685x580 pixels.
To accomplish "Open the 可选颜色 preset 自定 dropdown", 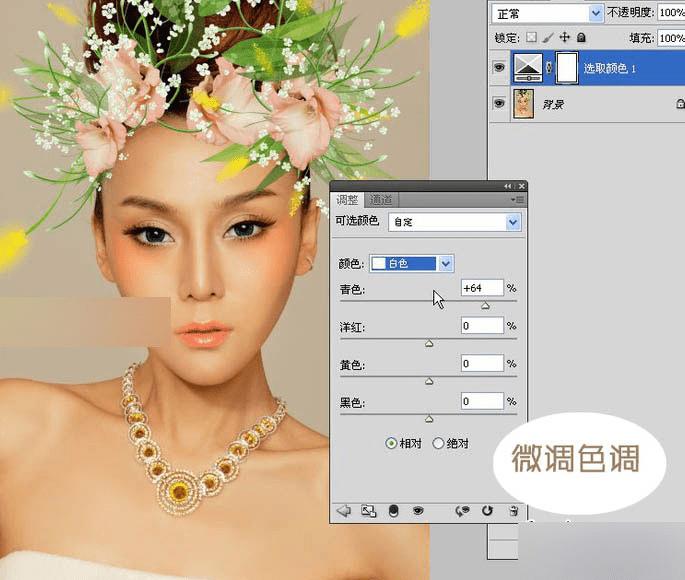I will (455, 222).
